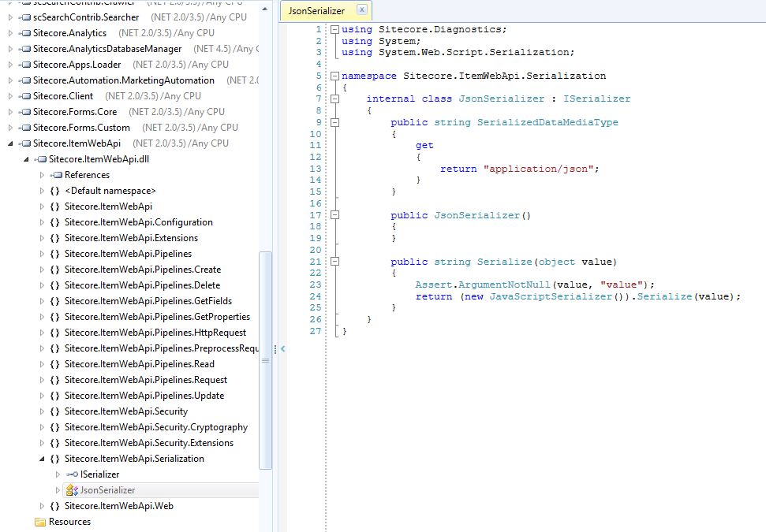Click the Sitecore.Forms.Custom assembly icon
The image size is (766, 532).
[25, 128]
